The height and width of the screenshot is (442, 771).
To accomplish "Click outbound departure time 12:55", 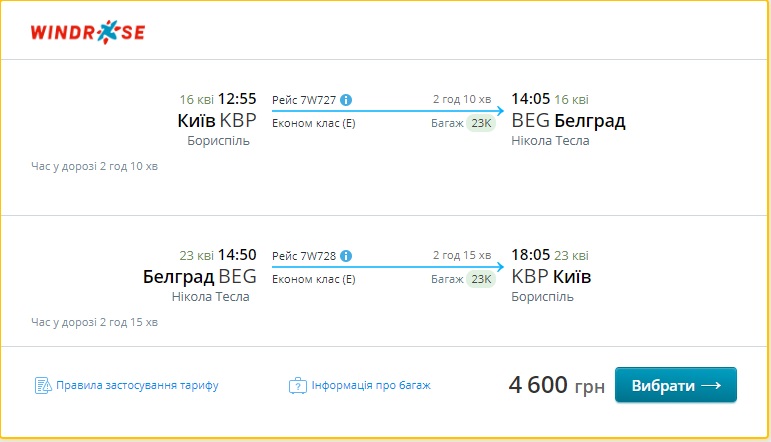I will tap(237, 99).
